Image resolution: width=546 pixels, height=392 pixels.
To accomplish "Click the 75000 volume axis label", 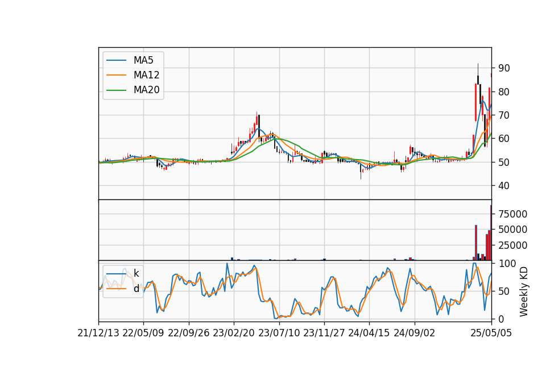I will pos(512,214).
